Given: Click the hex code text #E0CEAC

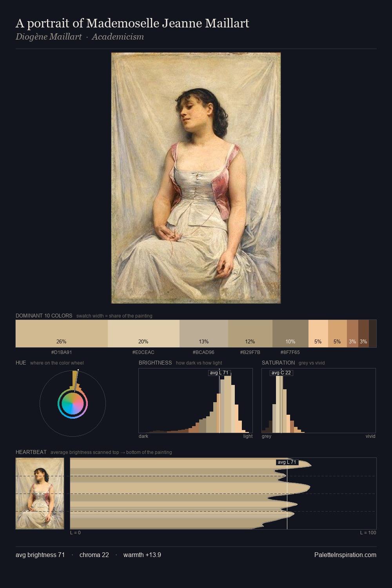Looking at the screenshot, I should 143,352.
